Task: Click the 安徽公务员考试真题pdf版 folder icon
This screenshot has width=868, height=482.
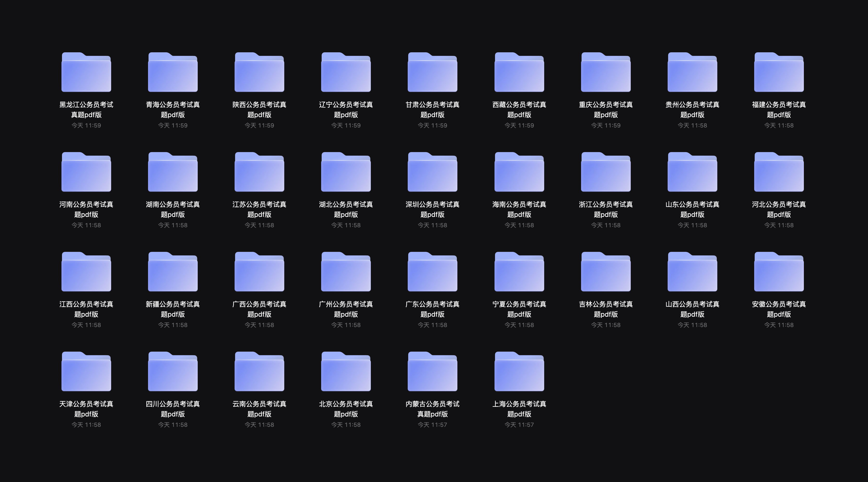Action: [x=779, y=271]
